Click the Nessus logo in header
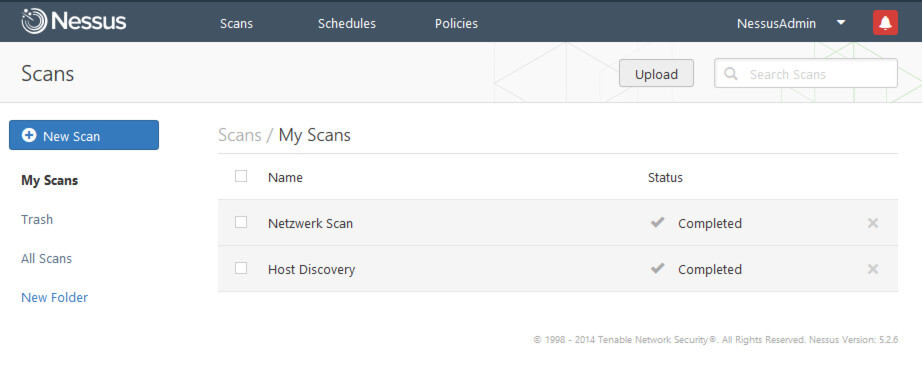The image size is (922, 381). pyautogui.click(x=74, y=22)
